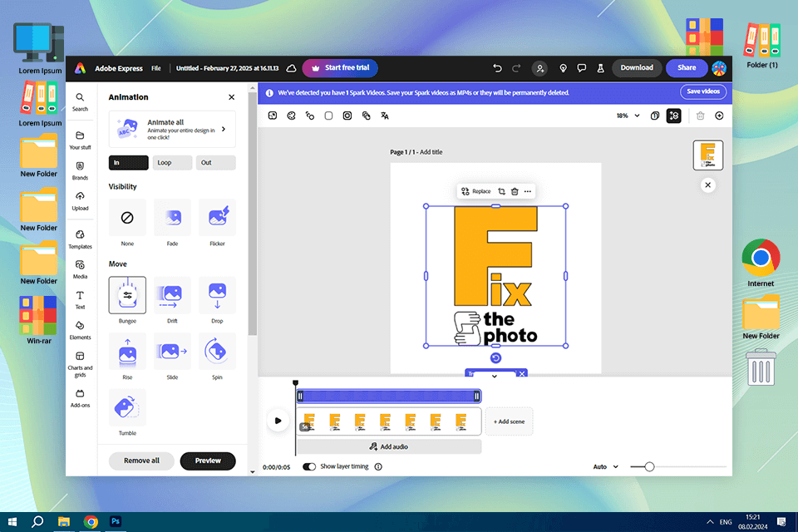Click the Add title page field
The width and height of the screenshot is (798, 532).
pyautogui.click(x=431, y=152)
